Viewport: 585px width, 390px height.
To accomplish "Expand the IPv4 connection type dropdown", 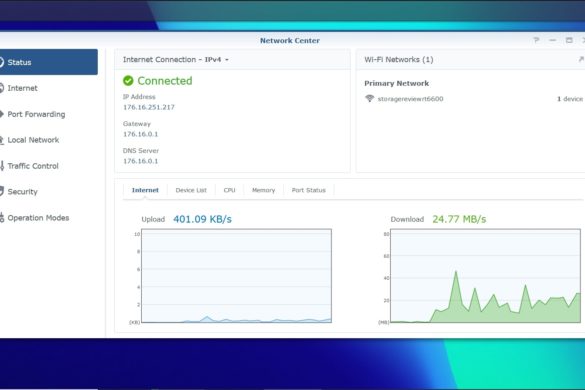I will [216, 60].
